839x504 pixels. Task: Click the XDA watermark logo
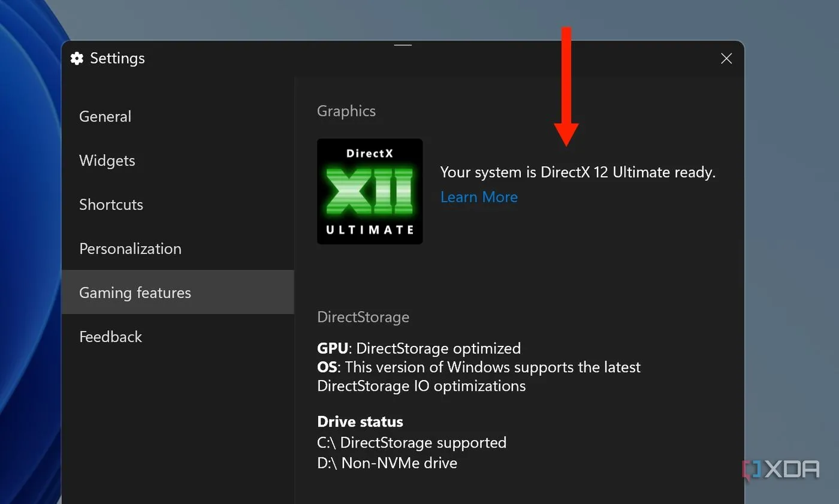781,469
